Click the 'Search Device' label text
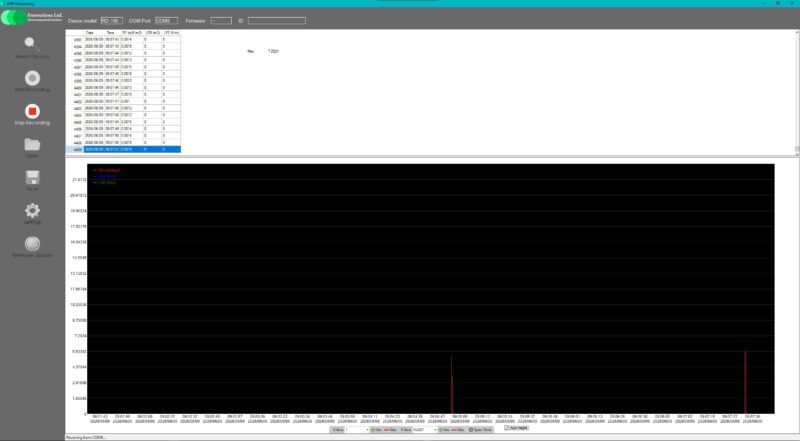The image size is (800, 441). pos(32,57)
